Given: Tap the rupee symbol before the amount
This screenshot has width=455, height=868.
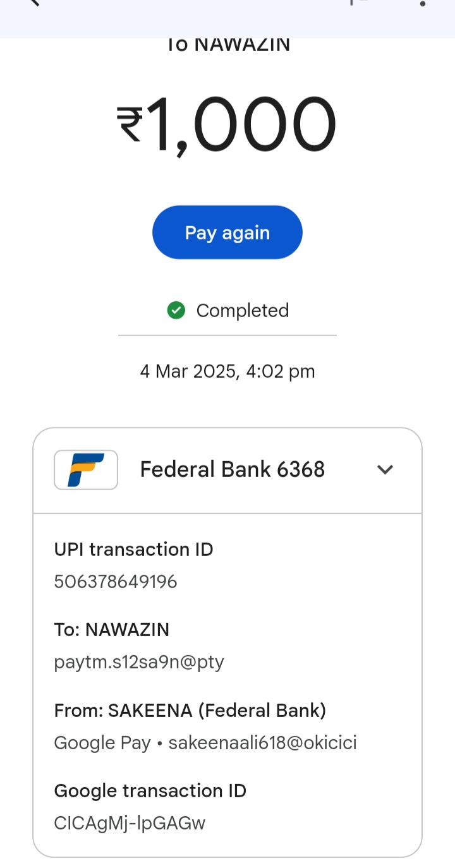Looking at the screenshot, I should 130,124.
